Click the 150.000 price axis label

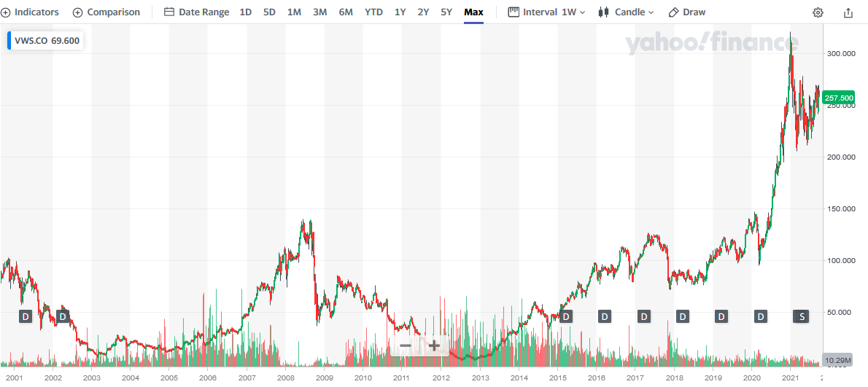[840, 208]
